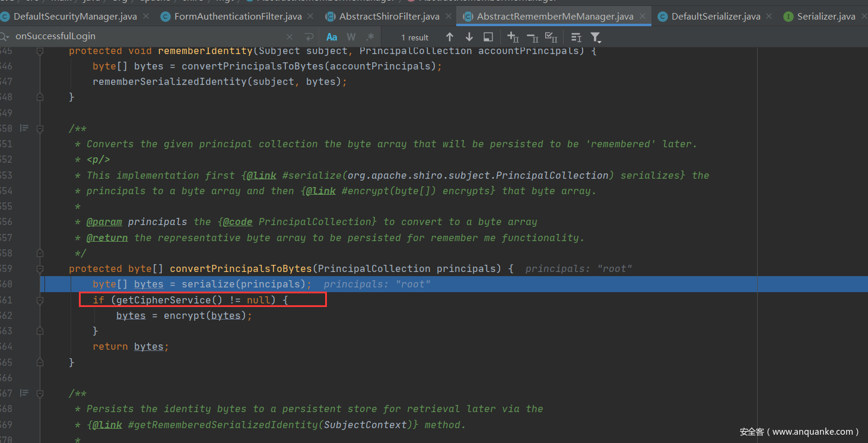Go to previous search occurrence arrow
This screenshot has width=868, height=443.
pos(450,37)
